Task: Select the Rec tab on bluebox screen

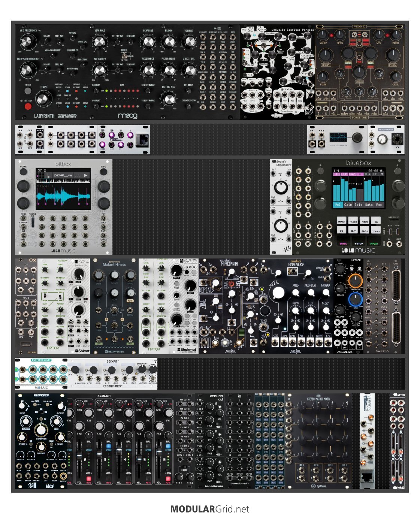Action: [379, 205]
